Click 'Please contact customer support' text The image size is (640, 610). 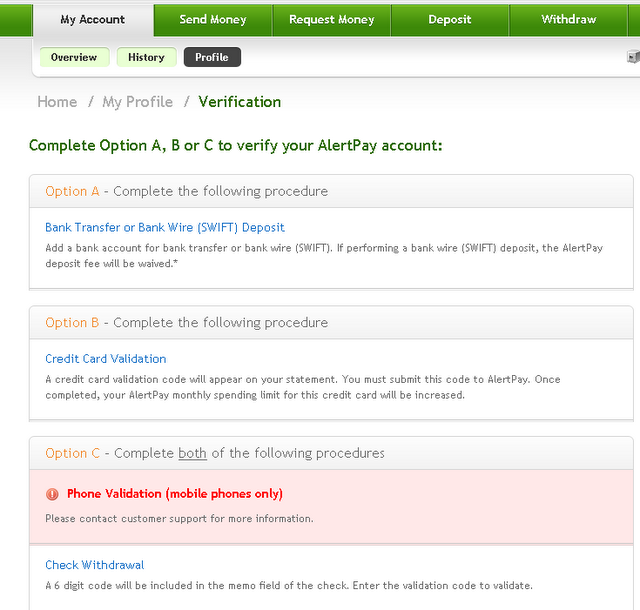(x=179, y=519)
